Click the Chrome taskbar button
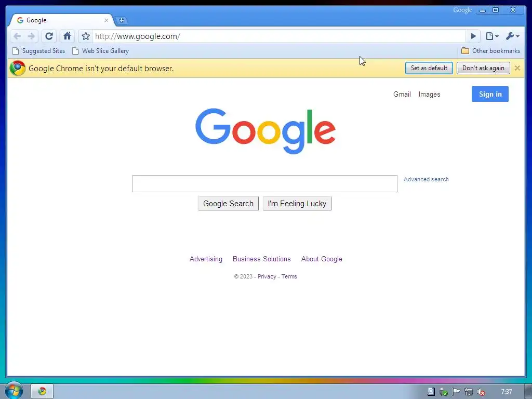 [x=42, y=392]
